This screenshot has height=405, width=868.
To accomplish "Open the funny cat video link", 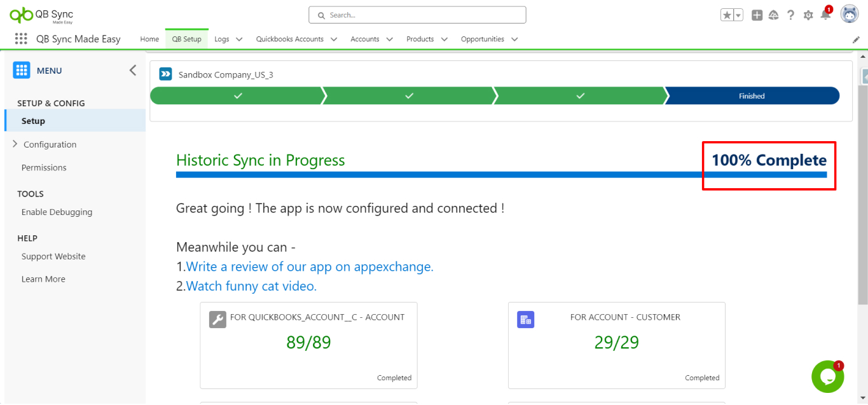I will (251, 286).
